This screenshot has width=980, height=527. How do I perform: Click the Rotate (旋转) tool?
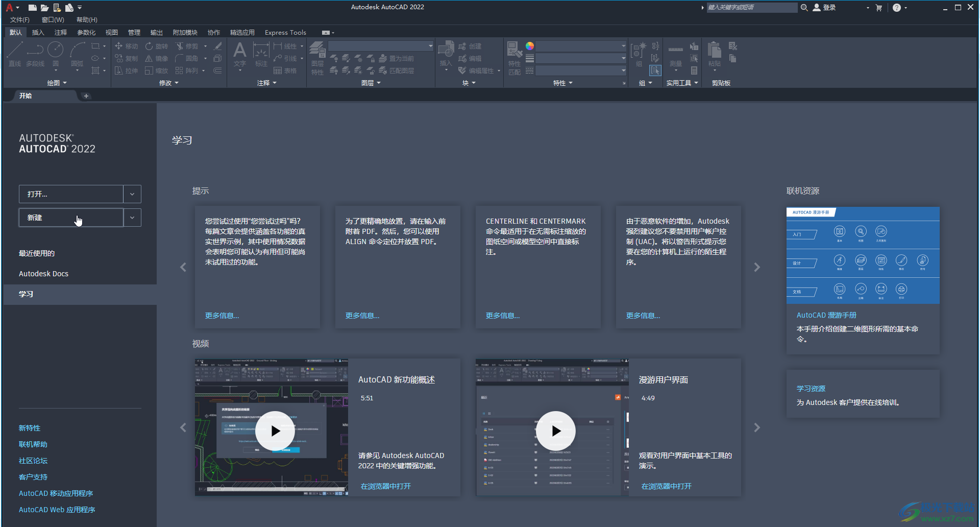pos(157,46)
